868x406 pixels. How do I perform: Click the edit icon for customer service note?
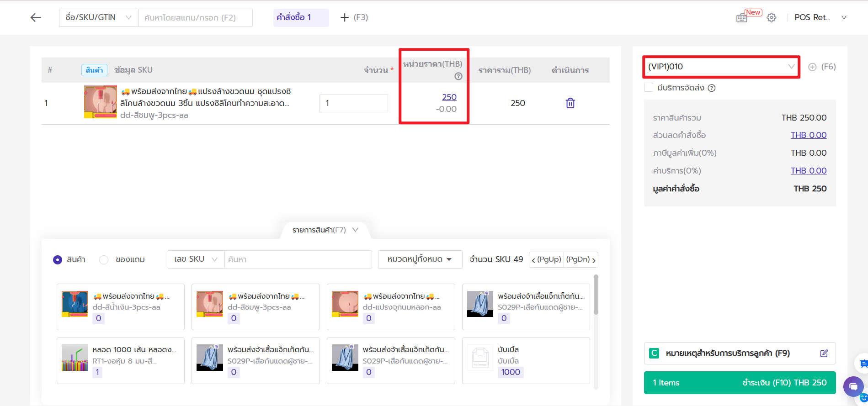click(x=824, y=353)
